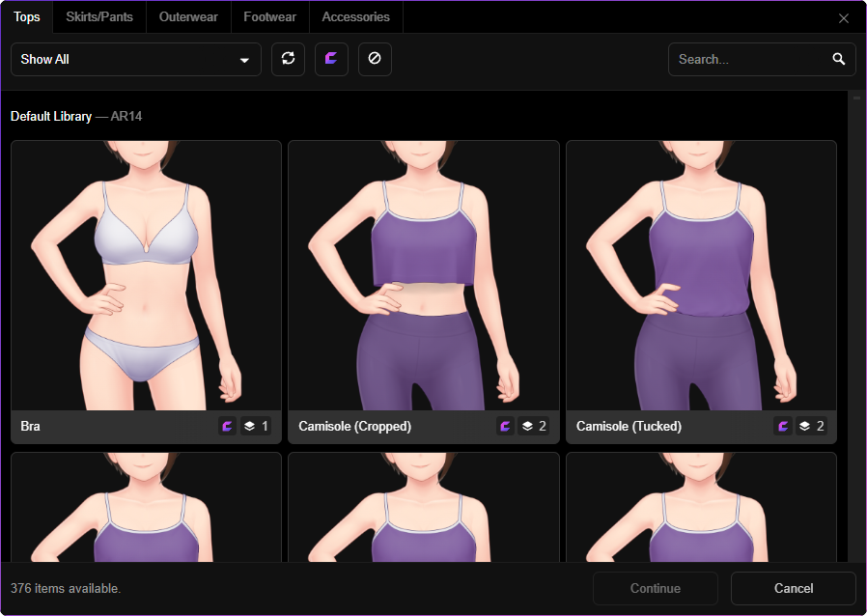Click the purple badge on Camisole (Cropped)
The height and width of the screenshot is (616, 867).
coord(505,427)
